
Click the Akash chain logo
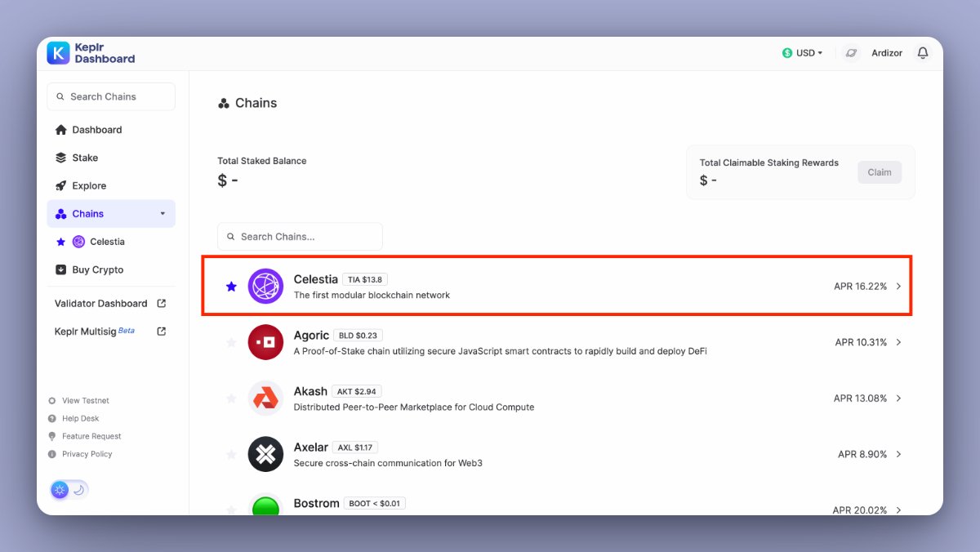coord(265,398)
